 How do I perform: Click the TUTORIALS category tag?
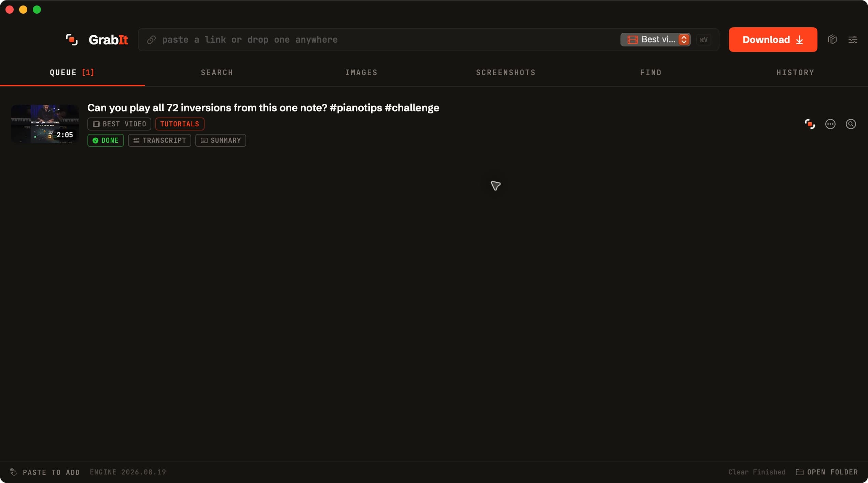[180, 124]
